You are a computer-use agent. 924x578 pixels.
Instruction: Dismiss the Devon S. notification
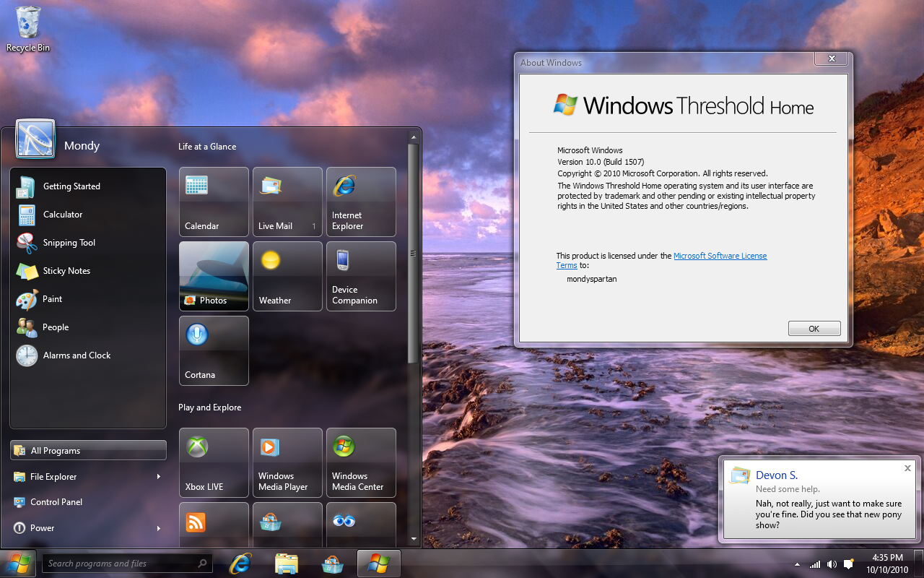[907, 468]
